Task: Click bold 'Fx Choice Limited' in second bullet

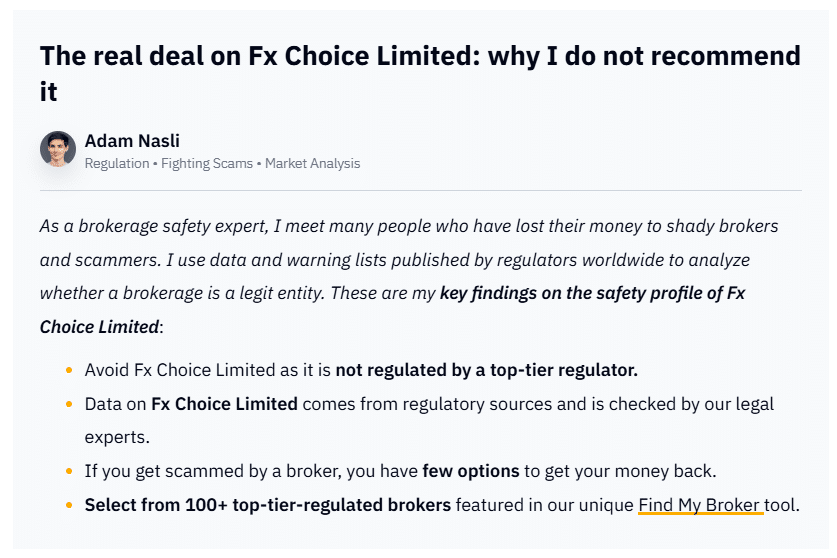Action: 224,404
